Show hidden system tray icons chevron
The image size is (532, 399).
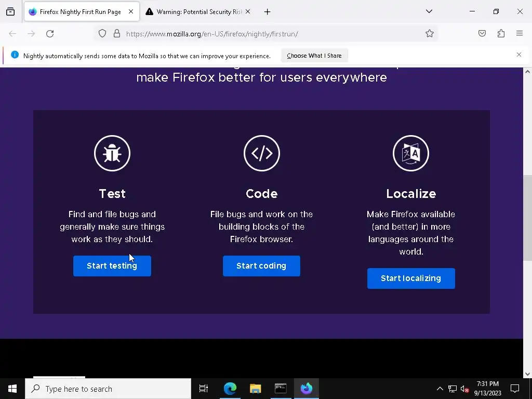pyautogui.click(x=440, y=389)
